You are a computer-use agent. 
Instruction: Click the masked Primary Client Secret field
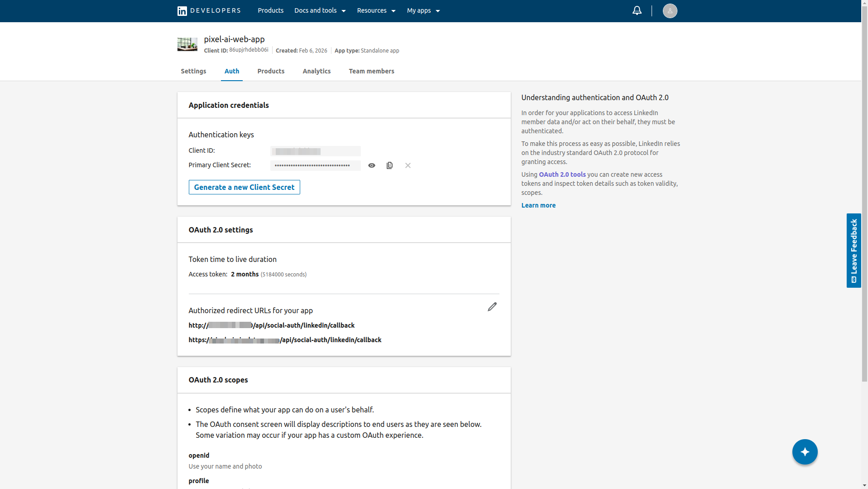pos(316,165)
